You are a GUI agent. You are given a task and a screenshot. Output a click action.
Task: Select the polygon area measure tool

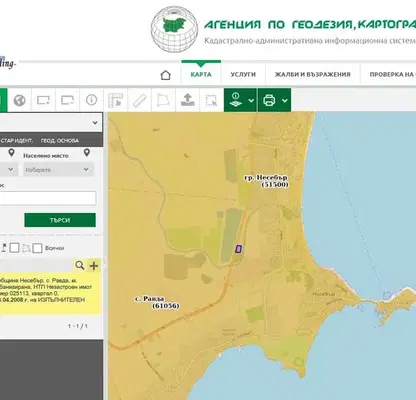tap(163, 100)
